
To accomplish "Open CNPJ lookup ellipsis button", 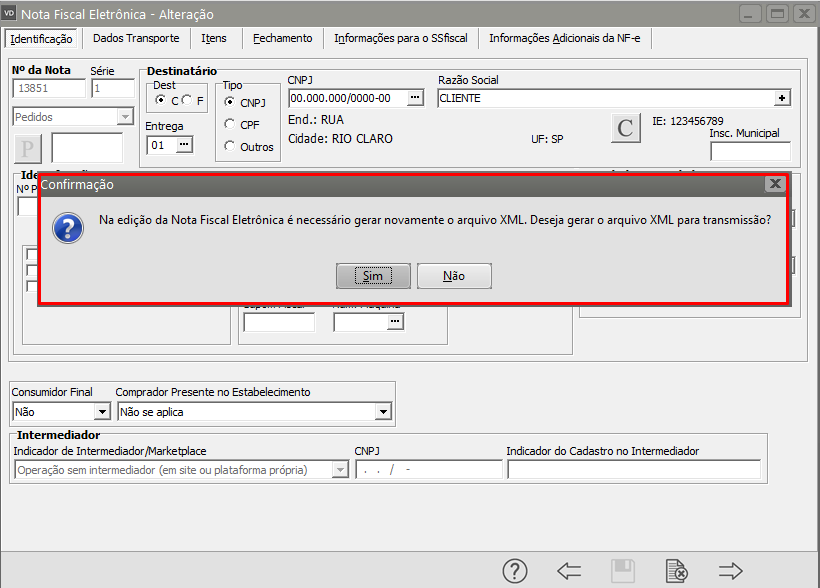I will click(x=416, y=98).
